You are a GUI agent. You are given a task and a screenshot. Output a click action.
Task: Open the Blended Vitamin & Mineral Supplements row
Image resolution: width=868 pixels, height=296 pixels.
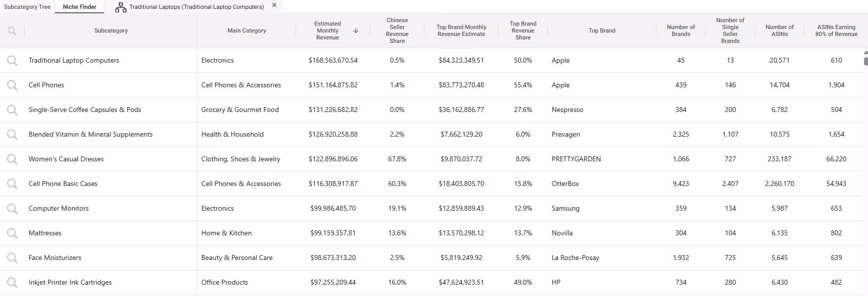click(x=91, y=134)
